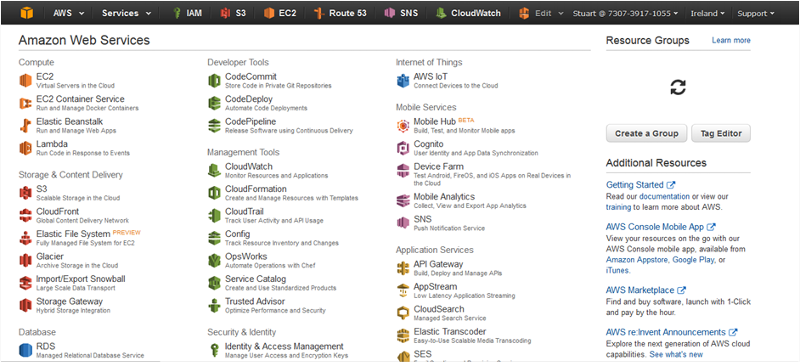
Task: Click the API Gateway icon
Action: (403, 268)
